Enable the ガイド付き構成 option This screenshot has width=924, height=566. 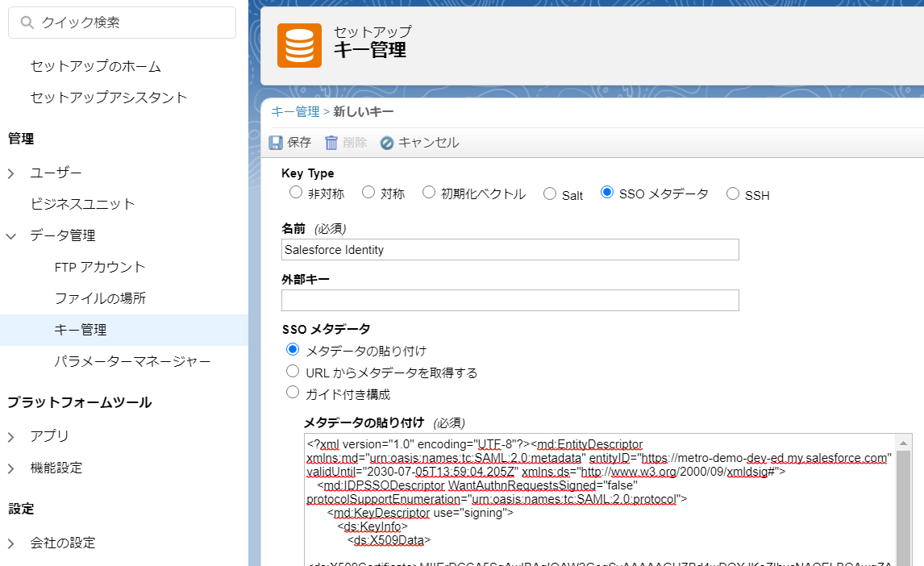click(x=292, y=392)
